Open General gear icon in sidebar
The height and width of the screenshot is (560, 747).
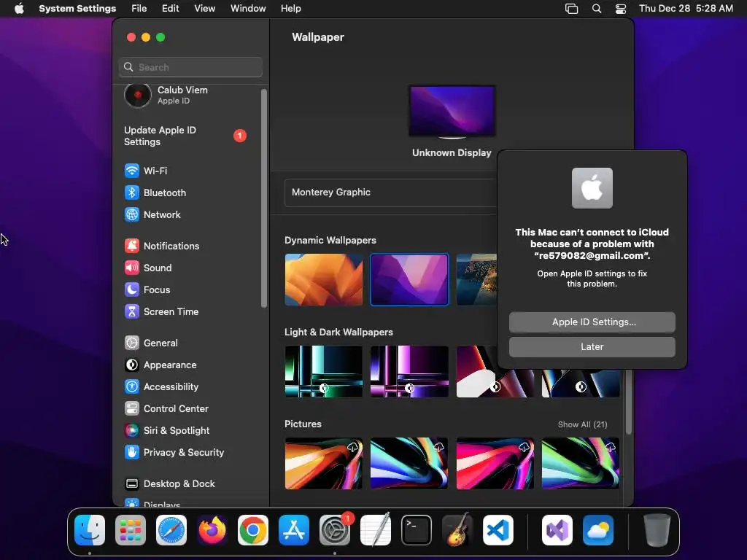tap(132, 343)
